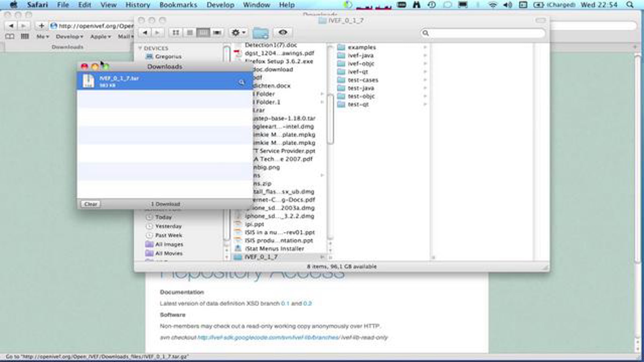644x362 pixels.
Task: Show Safari bookmarks book icon
Action: 10,36
